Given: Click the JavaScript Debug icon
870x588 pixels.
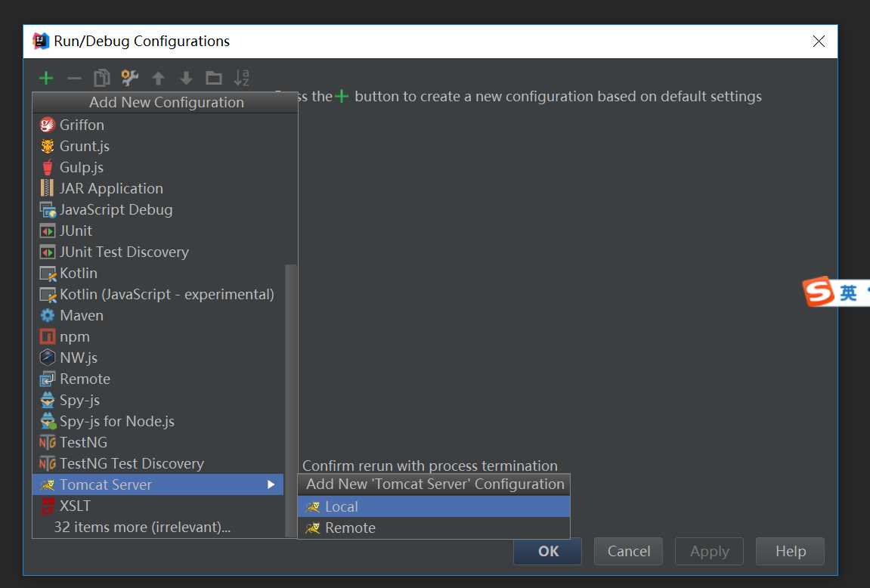Looking at the screenshot, I should pyautogui.click(x=47, y=209).
